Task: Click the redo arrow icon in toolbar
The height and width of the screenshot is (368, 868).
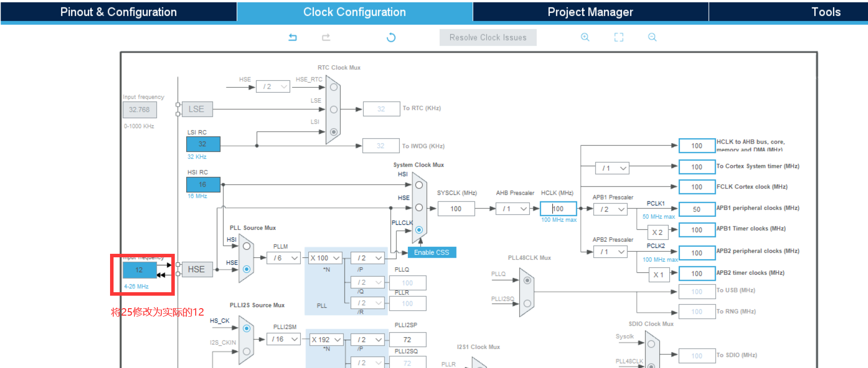Action: point(326,37)
